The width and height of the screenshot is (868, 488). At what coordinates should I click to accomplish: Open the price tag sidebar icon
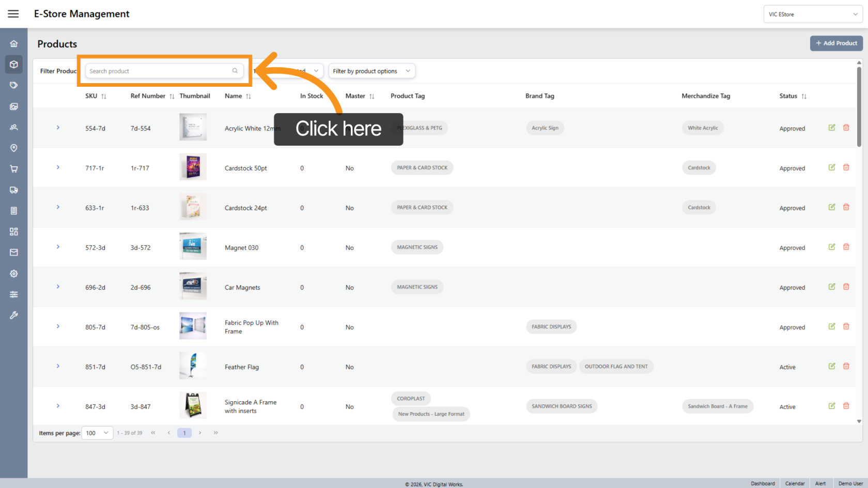click(14, 85)
